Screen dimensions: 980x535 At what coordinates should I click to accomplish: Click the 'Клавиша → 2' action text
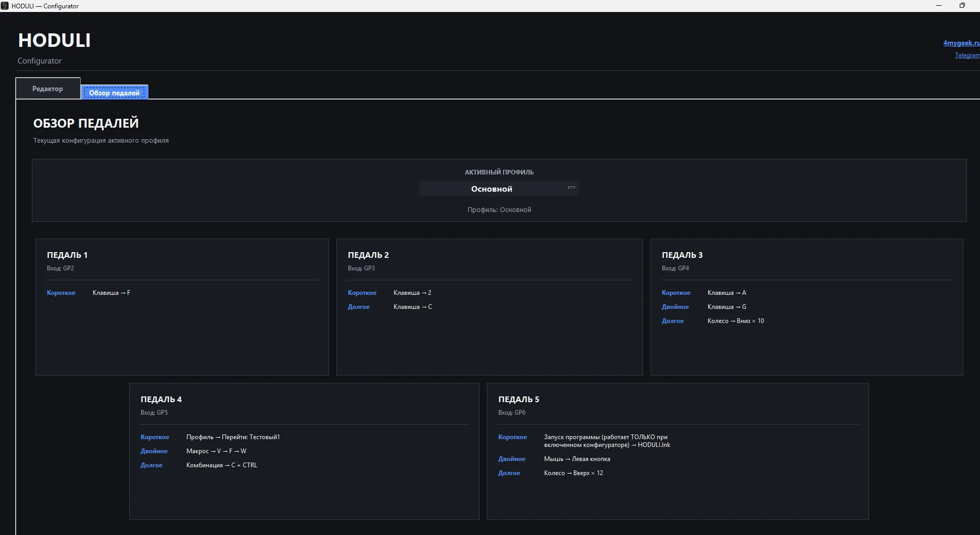coord(412,293)
